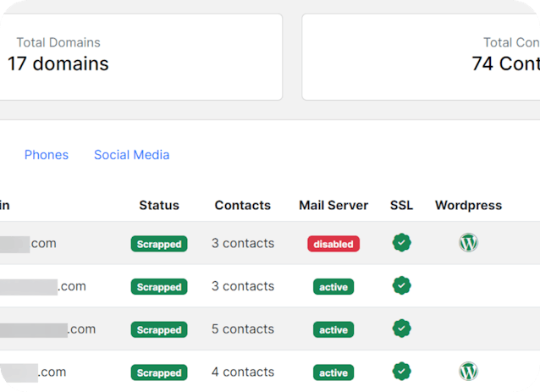Screen dimensions: 540x392
Task: Click the red disabled mail server badge
Action: pyautogui.click(x=333, y=244)
